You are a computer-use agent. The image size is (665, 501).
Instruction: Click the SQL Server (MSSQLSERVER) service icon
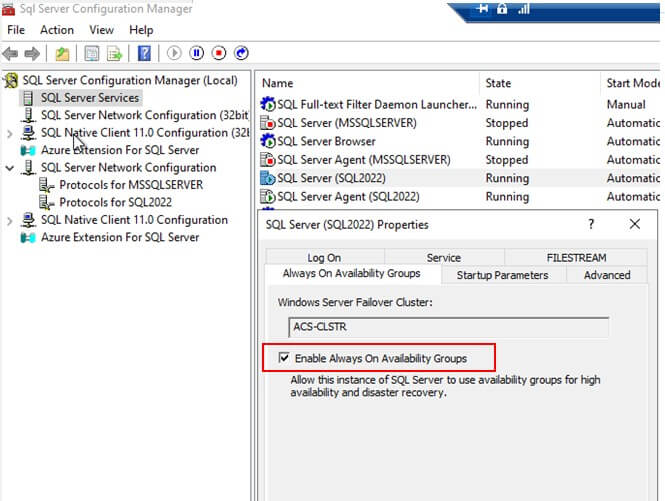(268, 123)
